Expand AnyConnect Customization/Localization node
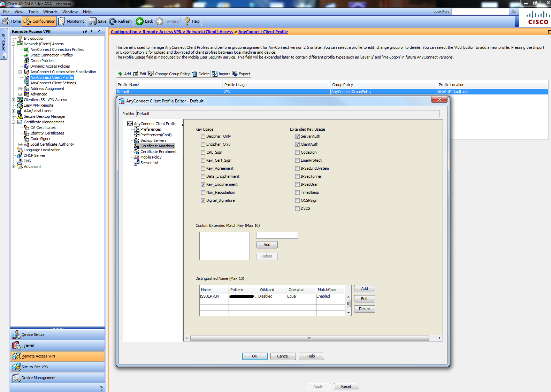 20,72
